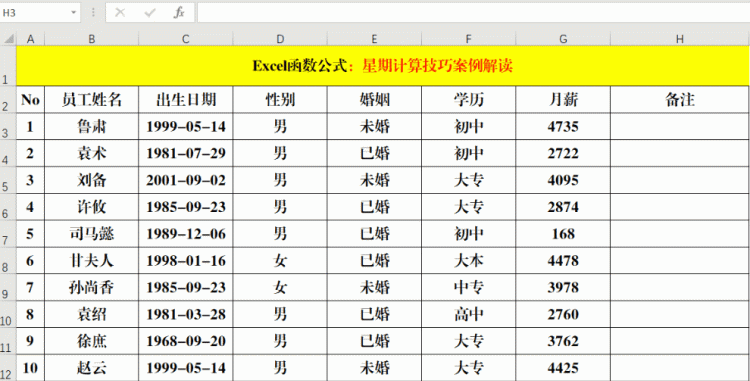Click the birth date 1968-09-20
750x381 pixels.
[x=186, y=341]
